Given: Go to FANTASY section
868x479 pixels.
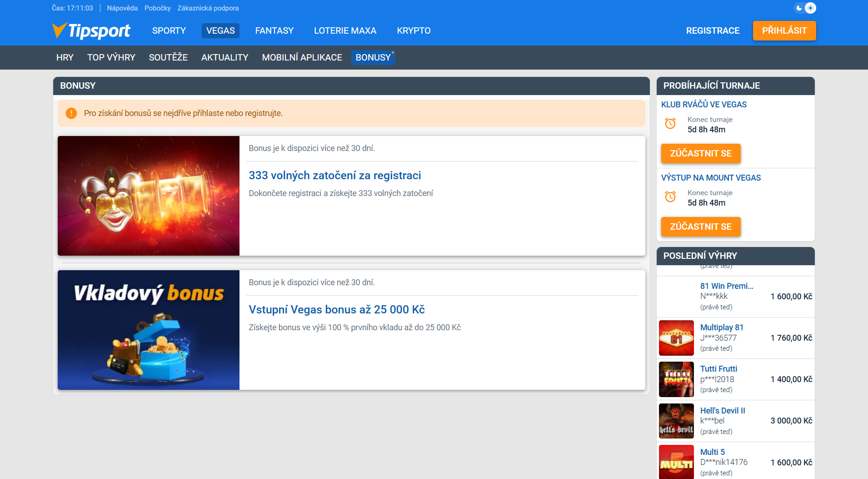Looking at the screenshot, I should [x=274, y=30].
